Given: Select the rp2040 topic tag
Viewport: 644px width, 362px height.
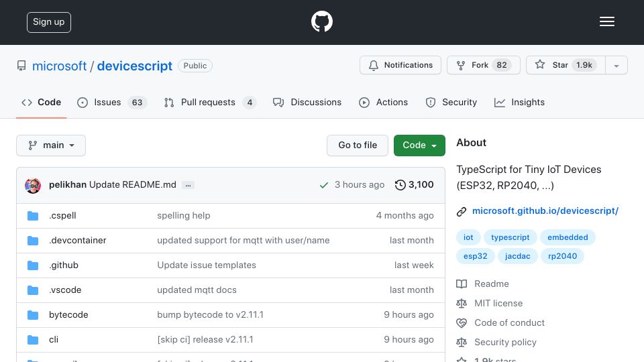Looking at the screenshot, I should 562,256.
